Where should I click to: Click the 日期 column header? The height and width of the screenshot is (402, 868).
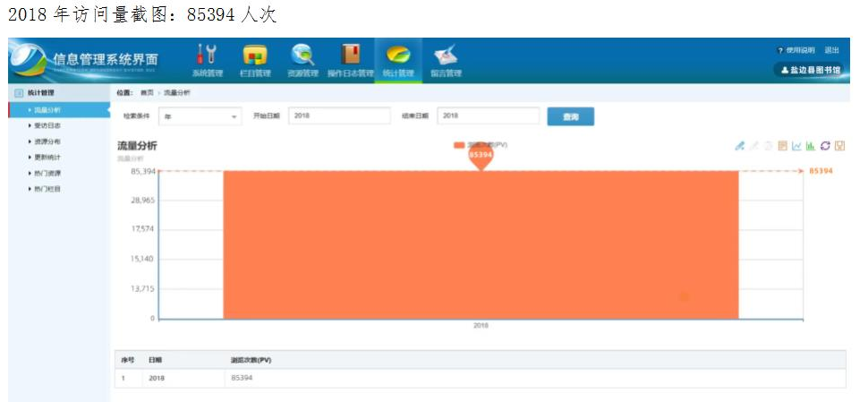156,360
